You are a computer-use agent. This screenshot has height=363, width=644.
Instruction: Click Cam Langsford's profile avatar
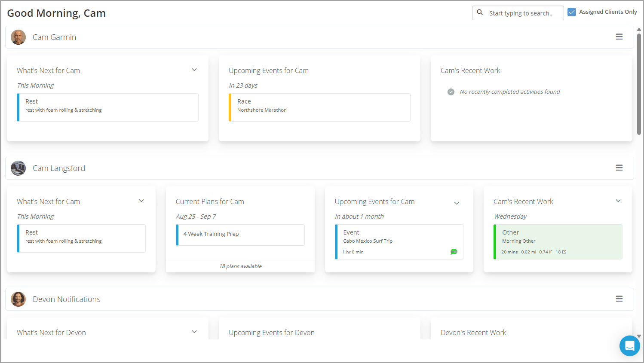pyautogui.click(x=18, y=168)
